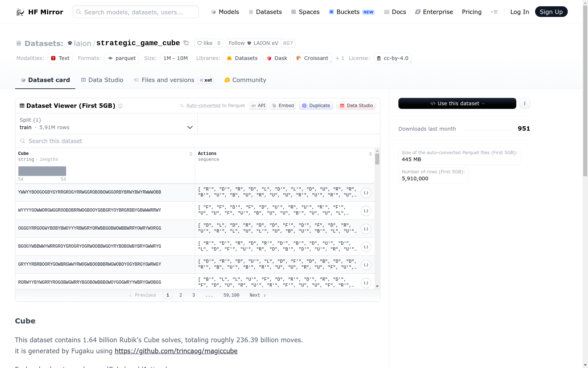This screenshot has height=368, width=588.
Task: Expand the +1 more libraries list
Action: pyautogui.click(x=340, y=58)
